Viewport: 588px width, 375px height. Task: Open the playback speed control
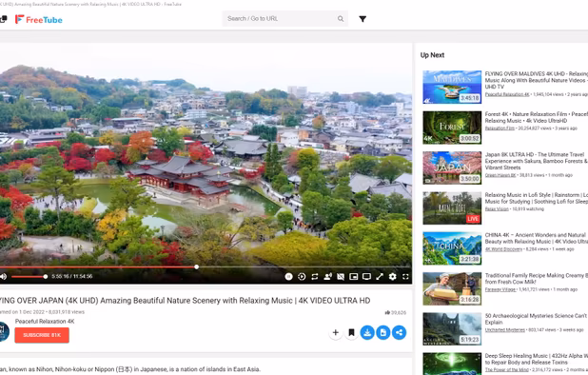tap(302, 277)
